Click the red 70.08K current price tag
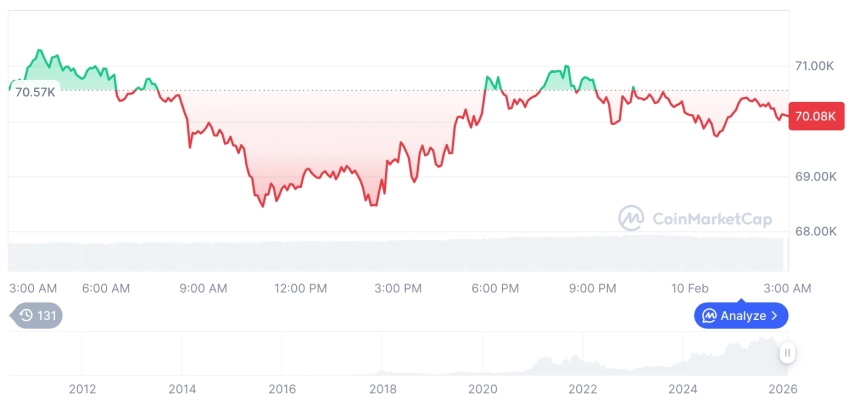860x401 pixels. (814, 117)
